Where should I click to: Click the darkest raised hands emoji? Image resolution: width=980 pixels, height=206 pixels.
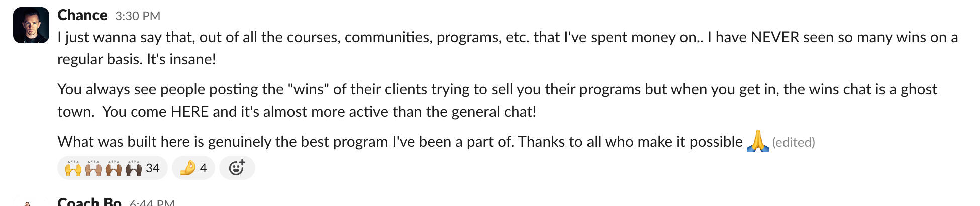pos(133,168)
